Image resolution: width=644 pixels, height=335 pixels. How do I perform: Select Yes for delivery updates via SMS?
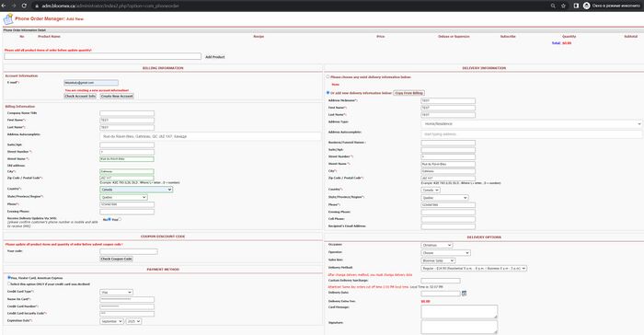[x=120, y=219]
